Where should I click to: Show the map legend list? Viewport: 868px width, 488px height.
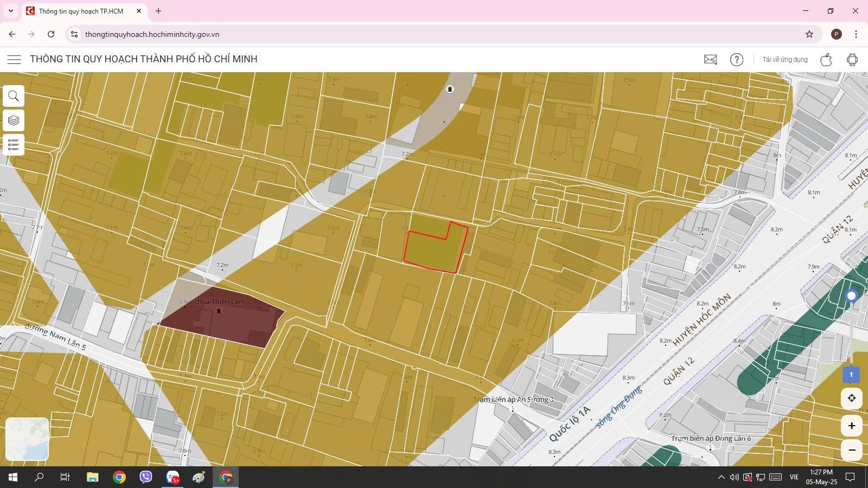14,145
